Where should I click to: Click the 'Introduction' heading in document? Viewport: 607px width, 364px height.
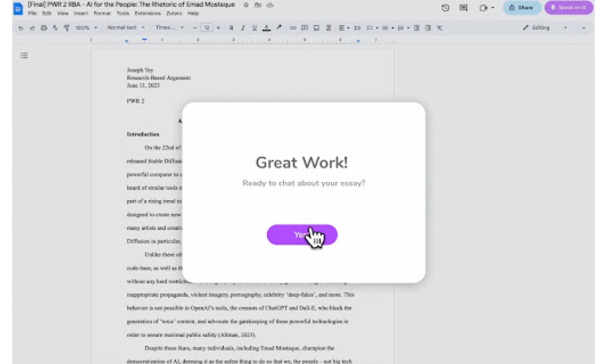click(143, 134)
